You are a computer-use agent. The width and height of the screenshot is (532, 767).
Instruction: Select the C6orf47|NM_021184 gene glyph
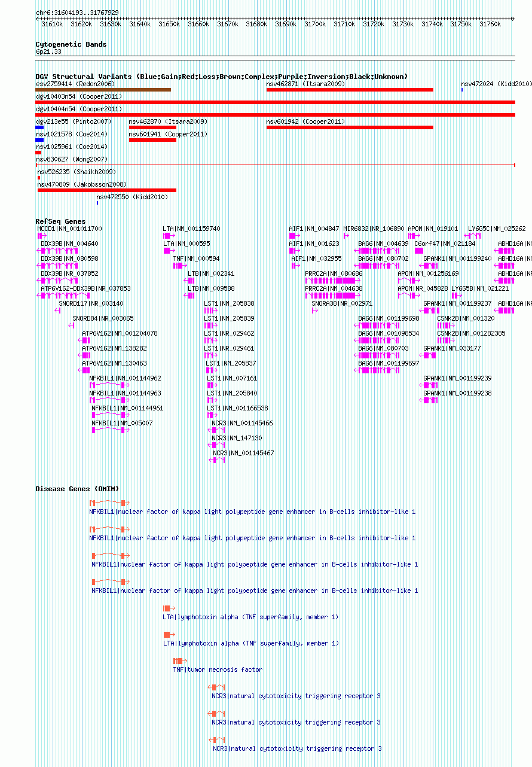coord(419,251)
